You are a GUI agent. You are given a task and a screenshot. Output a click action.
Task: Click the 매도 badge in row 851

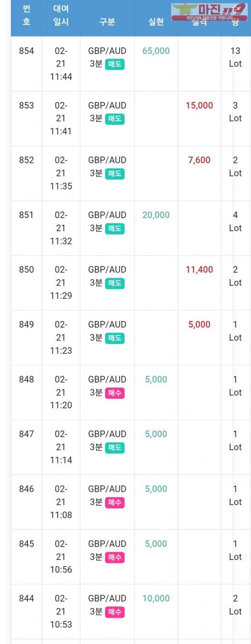click(x=114, y=229)
